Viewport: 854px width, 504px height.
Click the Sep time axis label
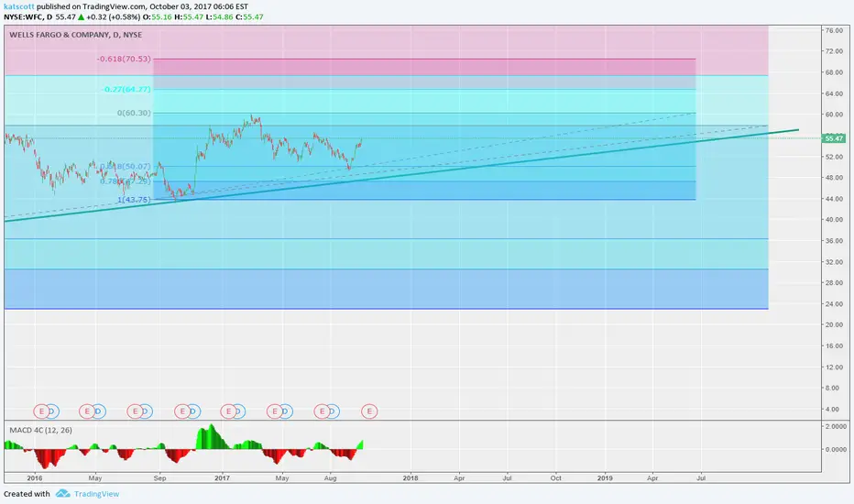tap(159, 477)
